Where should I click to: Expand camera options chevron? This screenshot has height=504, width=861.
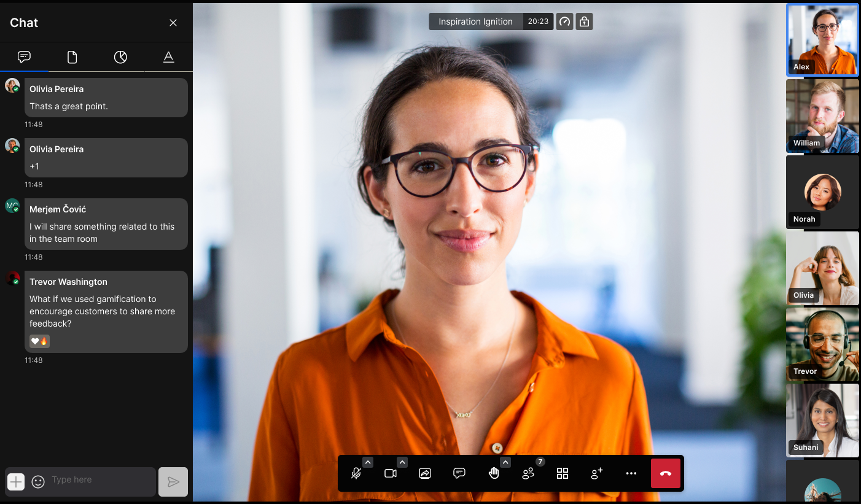point(402,462)
